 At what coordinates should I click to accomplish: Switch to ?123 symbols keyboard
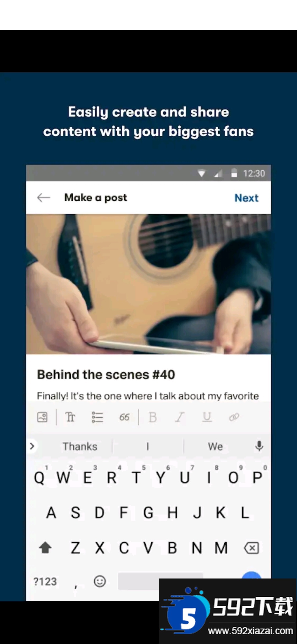[45, 582]
